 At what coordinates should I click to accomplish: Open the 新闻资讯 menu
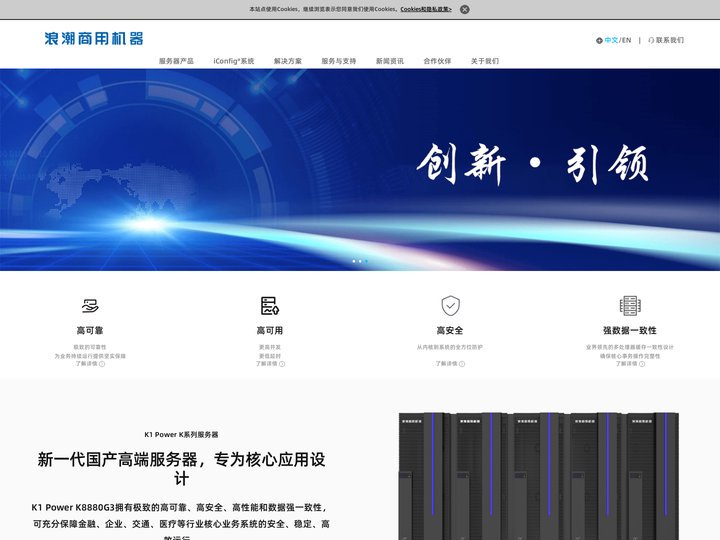coord(389,61)
